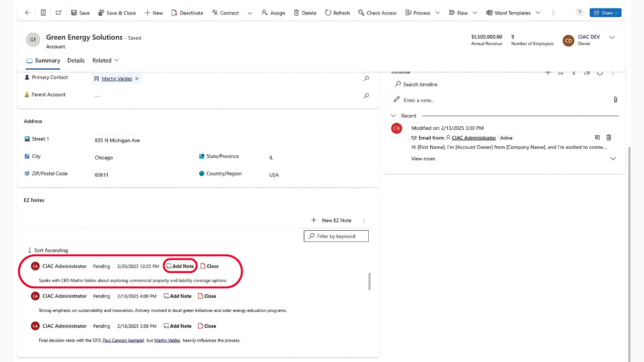The height and width of the screenshot is (362, 644).
Task: Click the attach file paperclip icon
Action: click(615, 100)
